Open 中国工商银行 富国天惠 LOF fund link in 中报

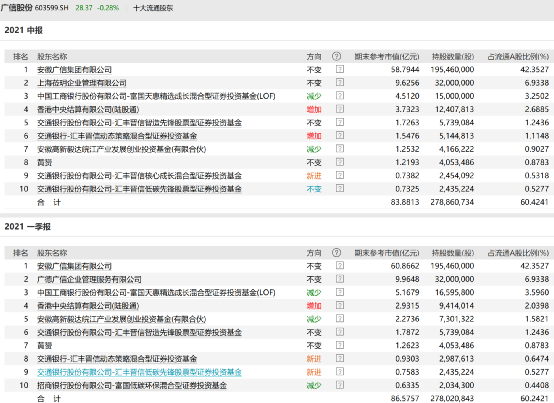[156, 96]
